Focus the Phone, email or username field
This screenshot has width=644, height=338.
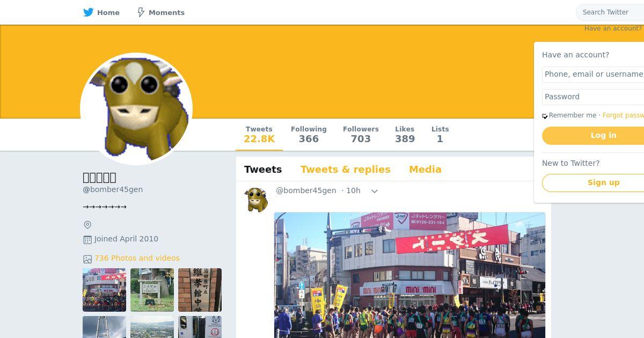click(593, 74)
